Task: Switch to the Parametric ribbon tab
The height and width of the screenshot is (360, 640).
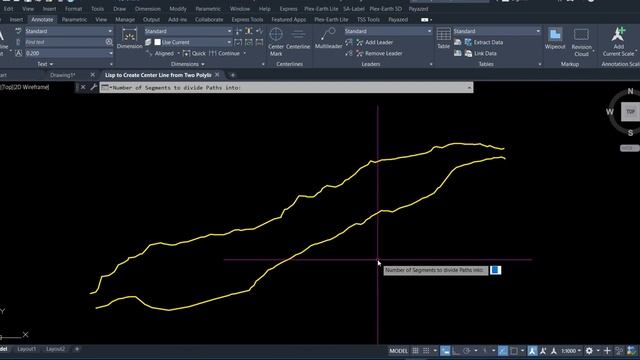Action: tap(74, 19)
